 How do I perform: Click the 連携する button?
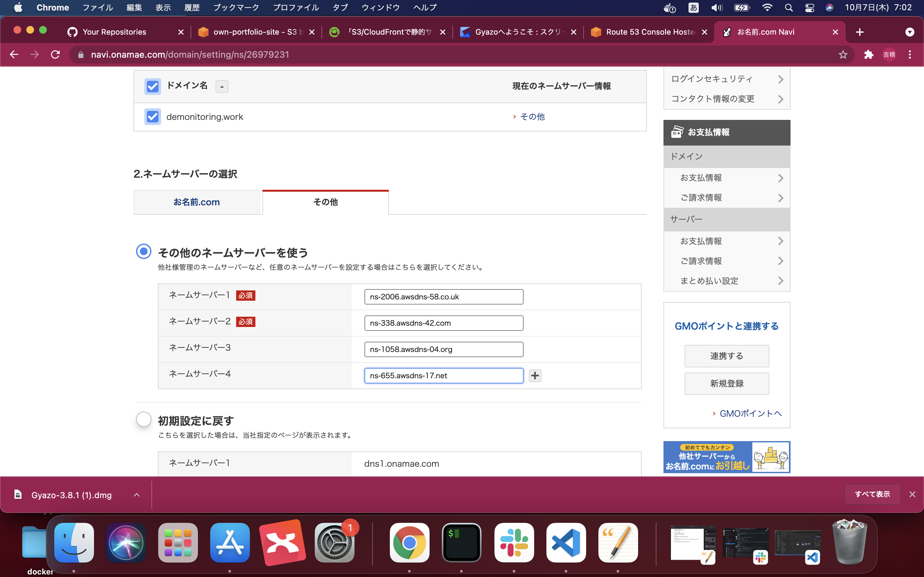coord(726,356)
